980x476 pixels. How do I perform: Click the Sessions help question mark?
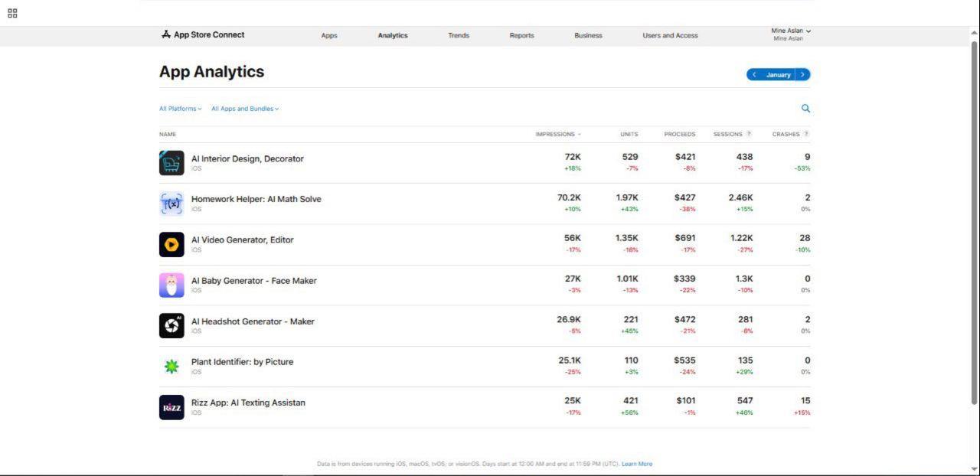click(749, 134)
